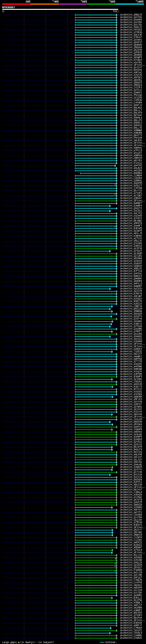Click the purple ~60% identity color segment
The image size is (146, 644).
[73, 4]
